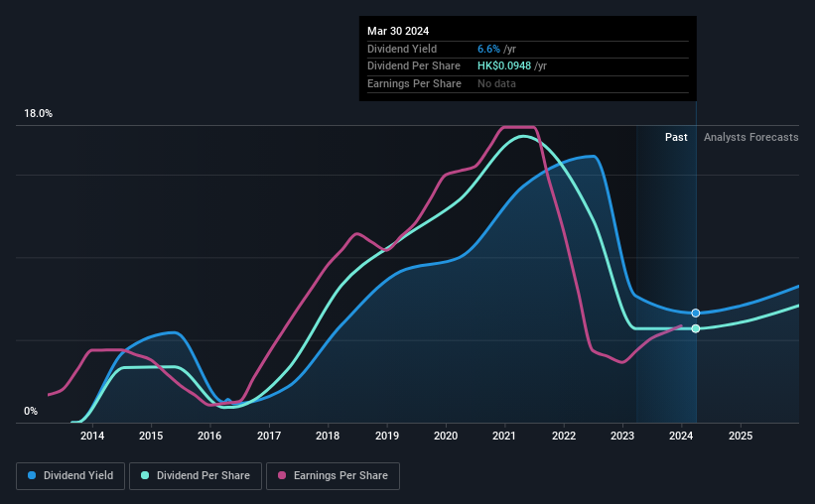Click the blue Dividend Yield legend dot

tap(32, 475)
